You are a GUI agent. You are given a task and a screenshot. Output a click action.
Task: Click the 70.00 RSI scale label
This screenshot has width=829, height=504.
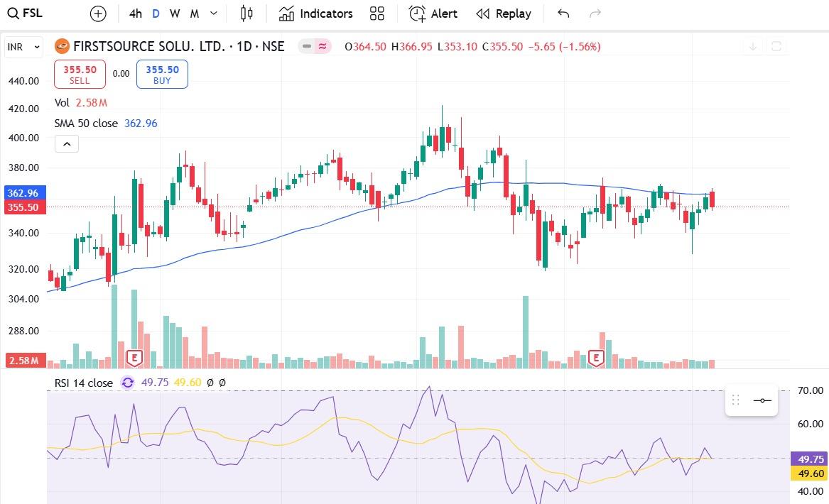tap(811, 390)
